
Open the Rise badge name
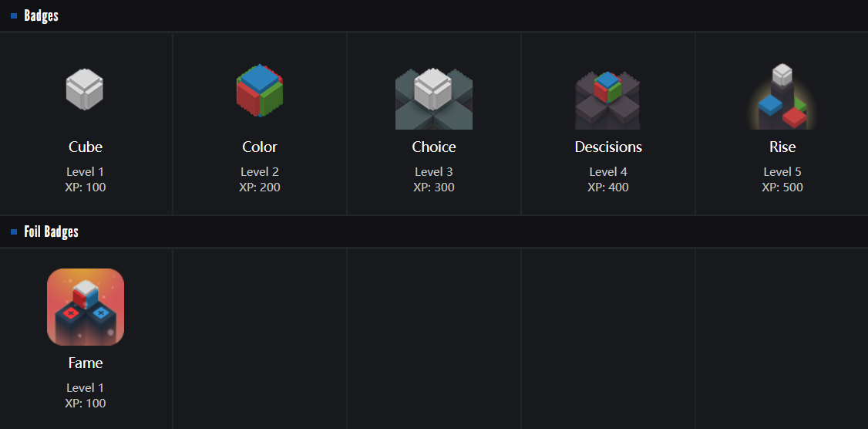pos(782,147)
